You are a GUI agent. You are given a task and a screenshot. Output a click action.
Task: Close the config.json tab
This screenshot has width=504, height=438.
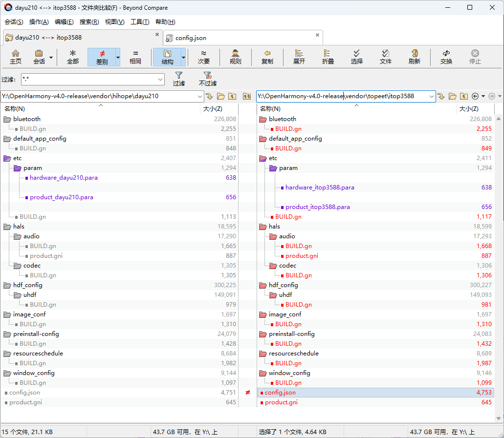pyautogui.click(x=317, y=35)
